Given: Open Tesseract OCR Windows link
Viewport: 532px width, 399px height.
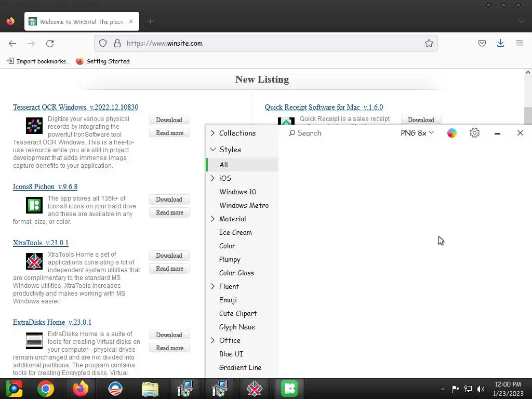Looking at the screenshot, I should tap(76, 107).
